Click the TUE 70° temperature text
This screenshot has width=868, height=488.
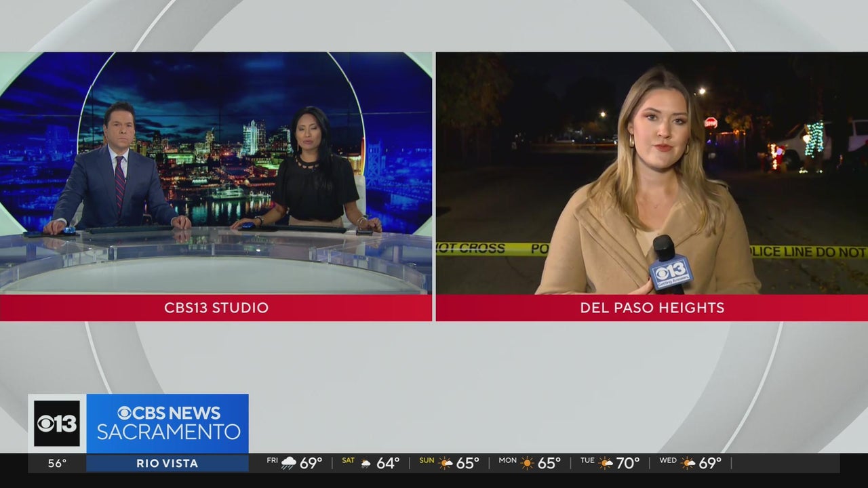(x=628, y=463)
